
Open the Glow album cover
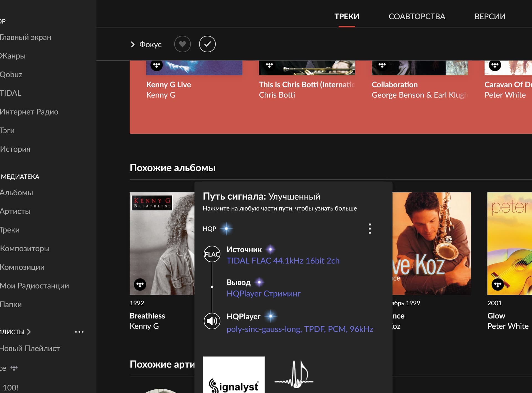[510, 244]
